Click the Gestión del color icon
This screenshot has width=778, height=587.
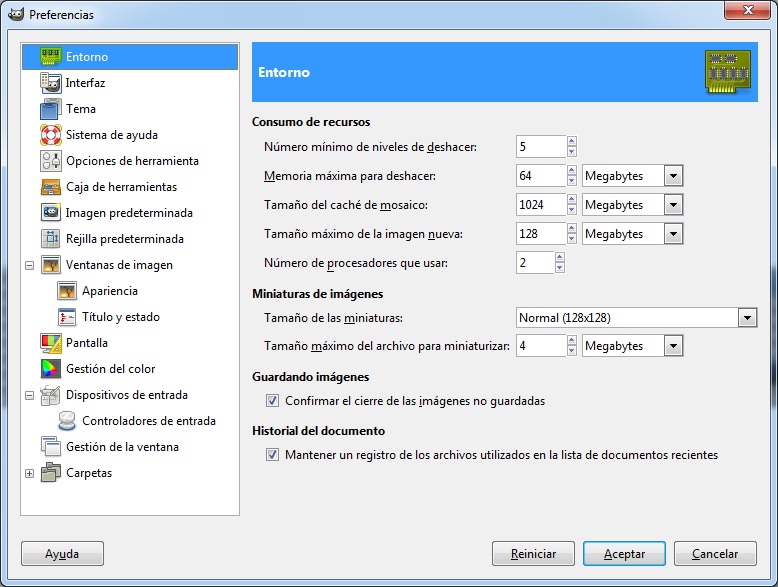[x=51, y=369]
